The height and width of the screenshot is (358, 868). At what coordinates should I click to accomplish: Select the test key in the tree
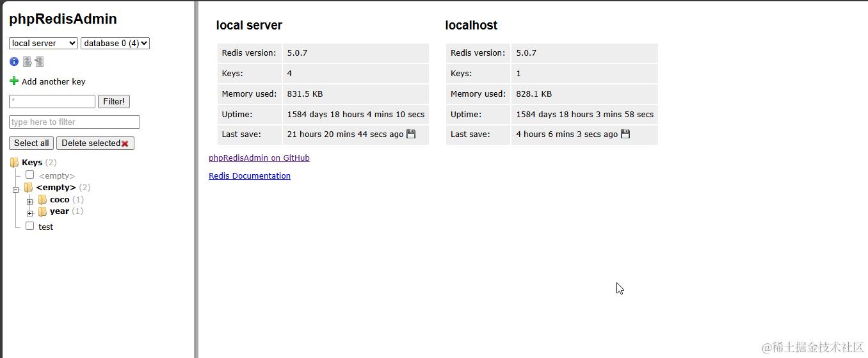[46, 227]
